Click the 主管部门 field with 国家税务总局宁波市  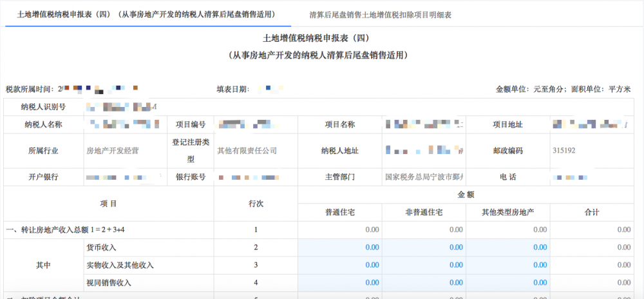click(x=423, y=177)
